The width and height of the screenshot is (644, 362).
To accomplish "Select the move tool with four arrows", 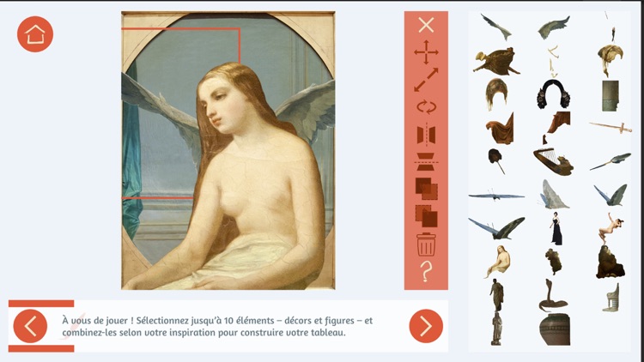I will [x=426, y=52].
